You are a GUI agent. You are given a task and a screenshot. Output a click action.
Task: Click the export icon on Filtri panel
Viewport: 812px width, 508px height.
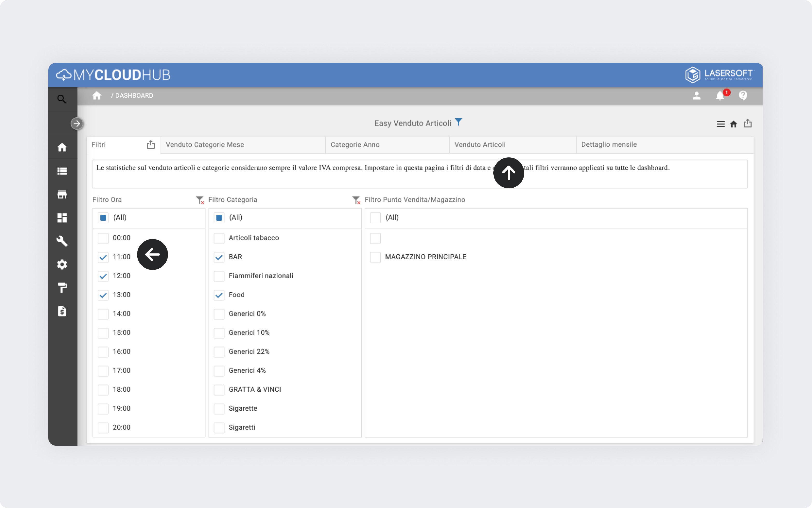coord(151,145)
